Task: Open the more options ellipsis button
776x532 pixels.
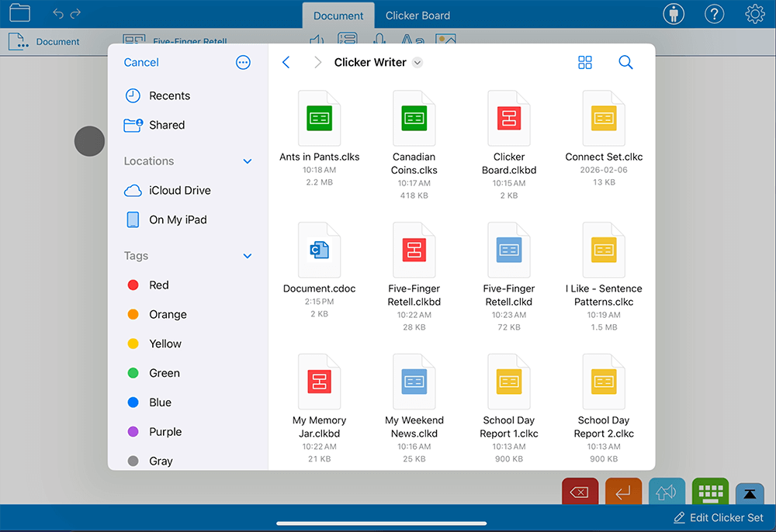Action: [243, 63]
